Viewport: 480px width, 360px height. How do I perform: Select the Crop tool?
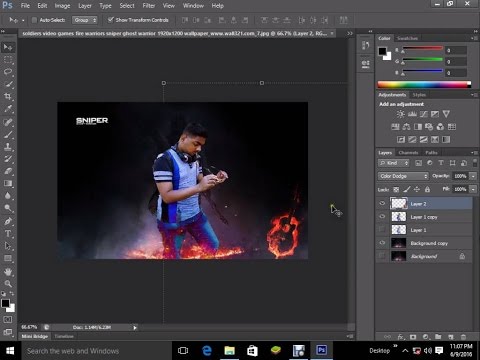click(8, 97)
